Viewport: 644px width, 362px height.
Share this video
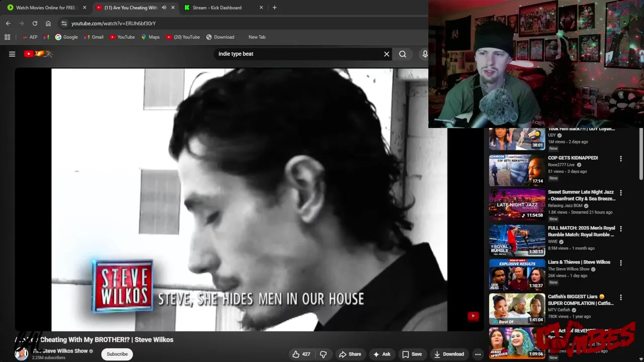click(350, 354)
